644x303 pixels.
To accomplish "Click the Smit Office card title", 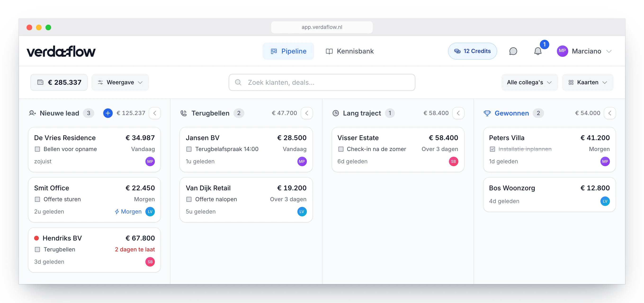I will [x=52, y=188].
